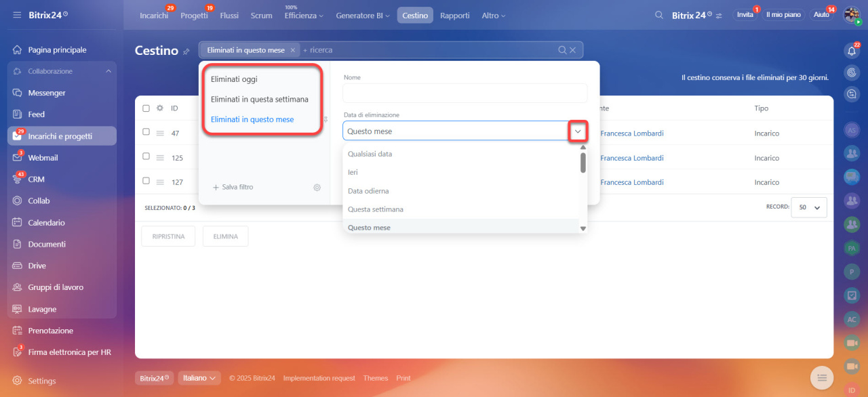Click the magnifier icon in filter search box
The width and height of the screenshot is (868, 397).
click(562, 50)
